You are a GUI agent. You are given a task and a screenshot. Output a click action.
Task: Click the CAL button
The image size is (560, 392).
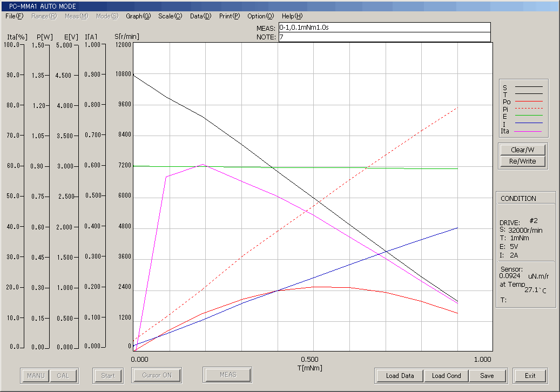point(63,376)
